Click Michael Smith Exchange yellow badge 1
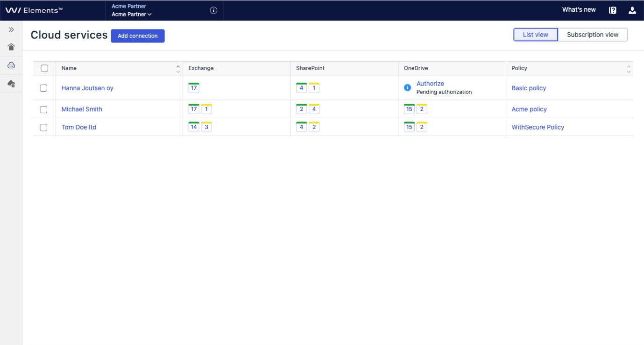The width and height of the screenshot is (644, 345). click(206, 109)
